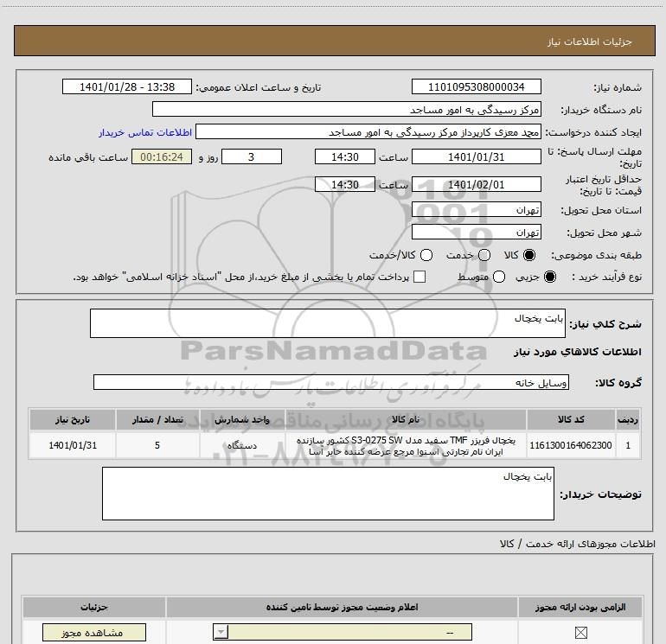Viewport: 666px width, 644px height.
Task: Click the remaining days field showing 3
Action: coord(252,156)
